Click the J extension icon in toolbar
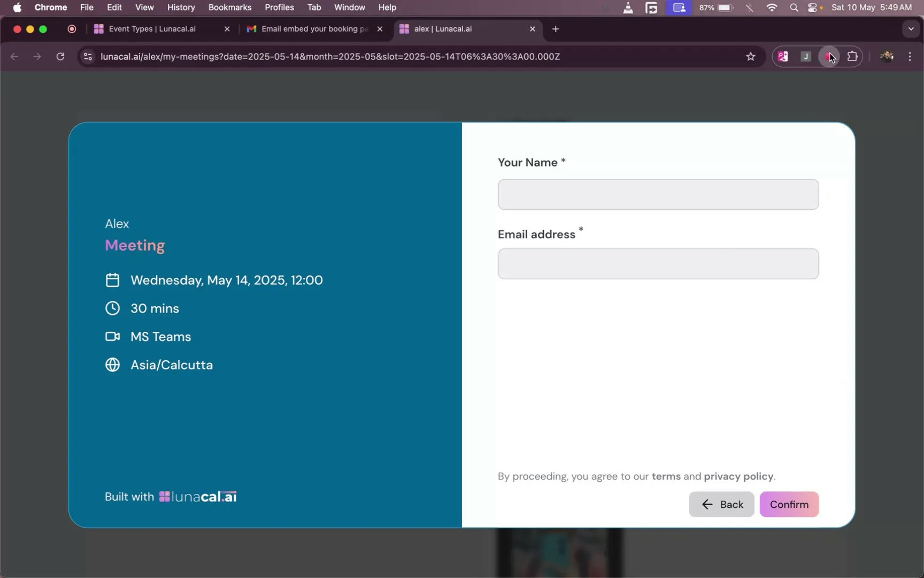 [806, 56]
